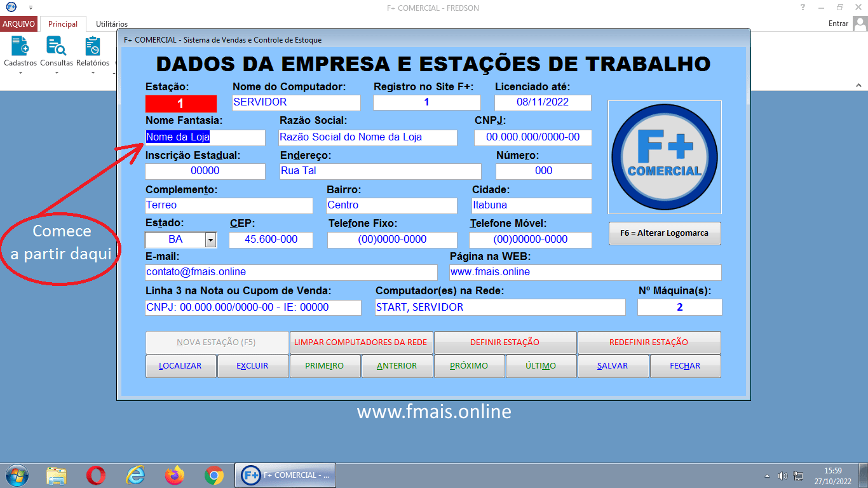This screenshot has width=868, height=488.
Task: Open File Explorer from taskbar
Action: (57, 475)
